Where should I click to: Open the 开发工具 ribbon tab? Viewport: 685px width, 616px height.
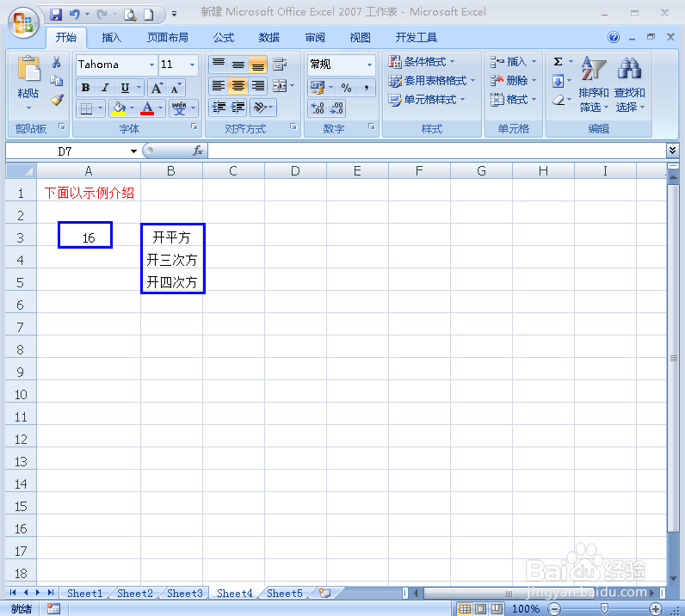[x=416, y=38]
